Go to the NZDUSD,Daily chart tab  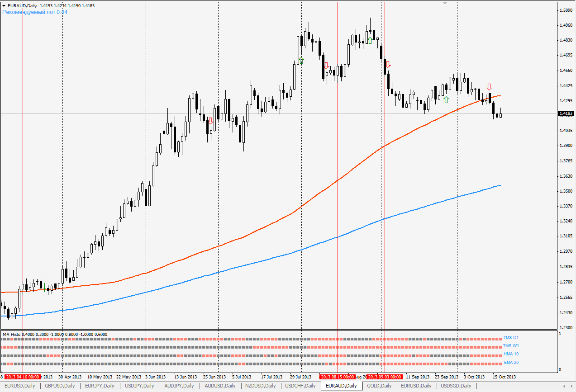261,386
